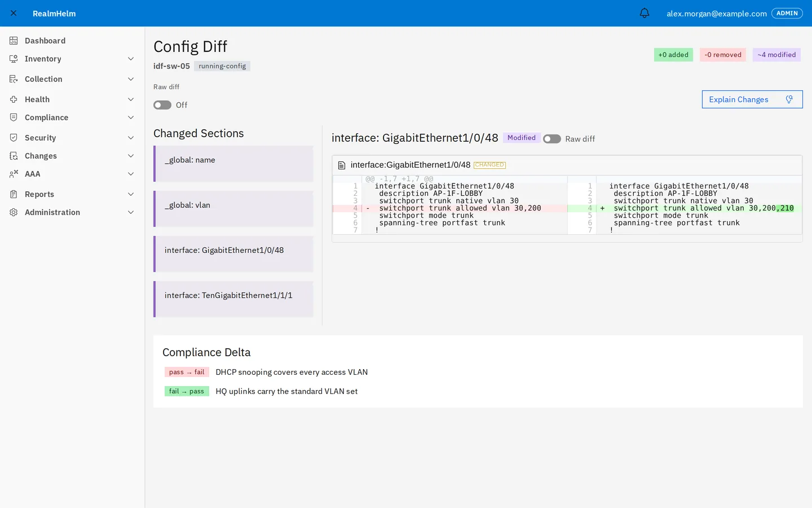This screenshot has width=812, height=508.
Task: Click the Security shield icon
Action: (14, 138)
